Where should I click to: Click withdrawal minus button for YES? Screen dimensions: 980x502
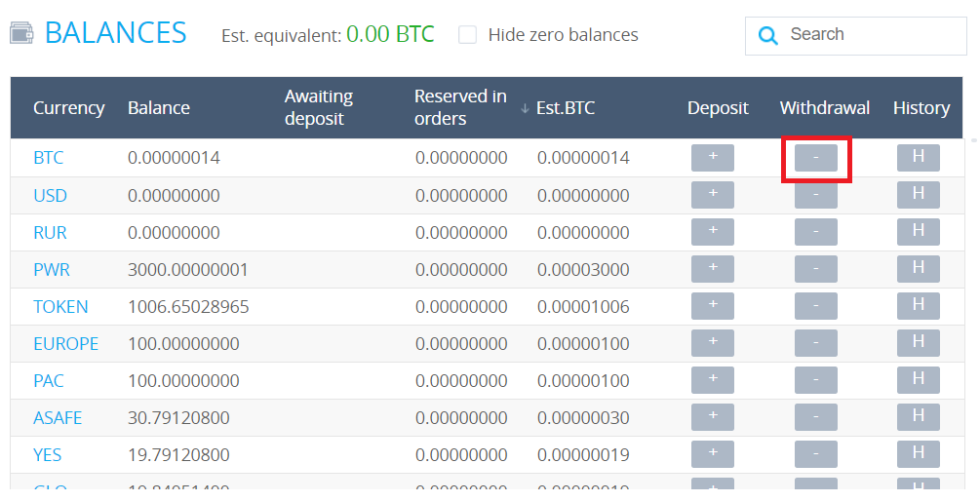click(815, 454)
